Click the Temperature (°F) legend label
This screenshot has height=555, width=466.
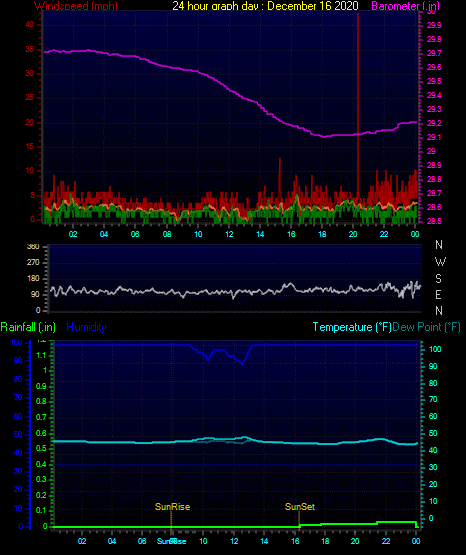click(x=352, y=327)
